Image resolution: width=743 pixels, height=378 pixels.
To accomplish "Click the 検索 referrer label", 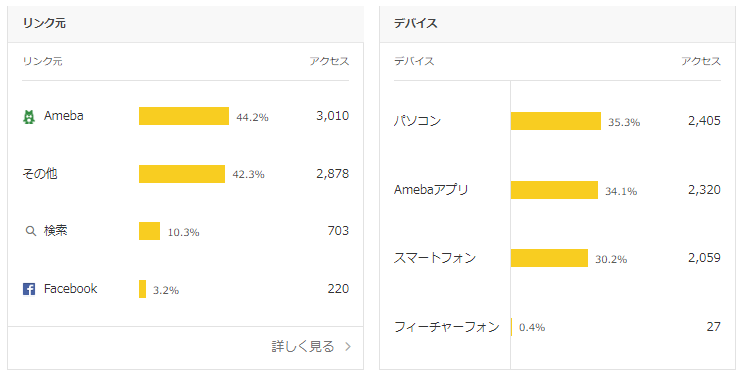I will [55, 231].
